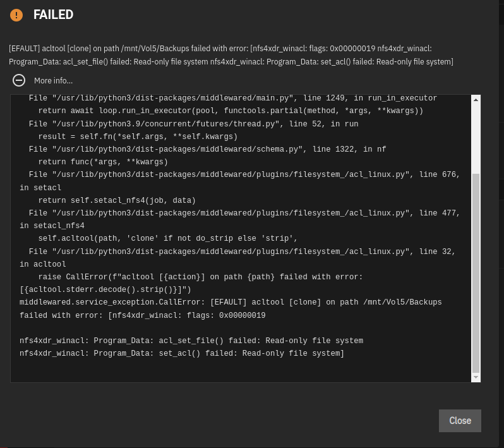Click the [EFAULT] acltool error summary text
504x448 pixels.
click(x=231, y=55)
